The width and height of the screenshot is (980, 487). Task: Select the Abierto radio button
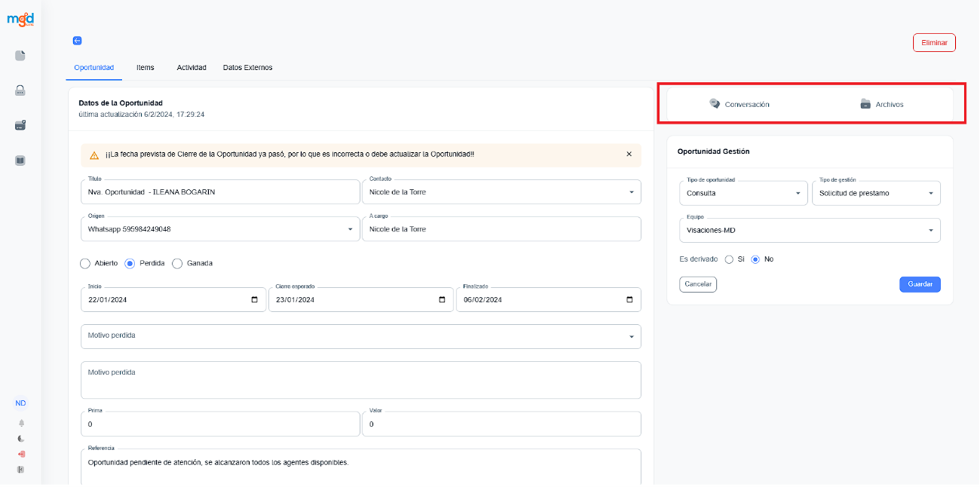[x=85, y=264]
